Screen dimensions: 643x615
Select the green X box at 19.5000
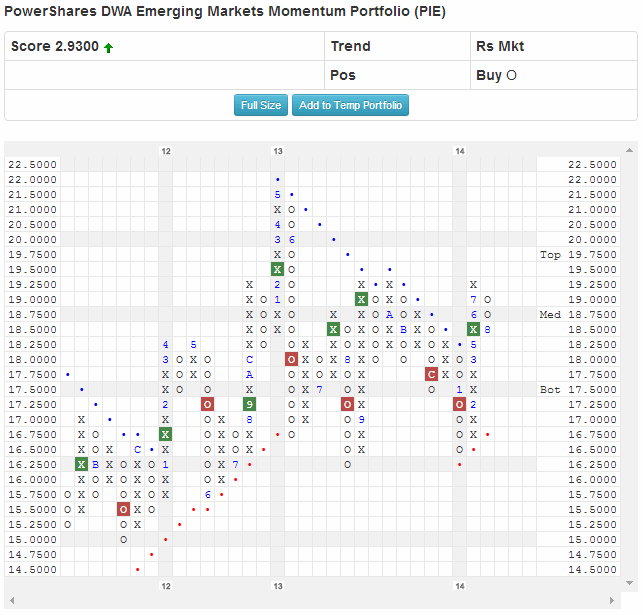click(x=277, y=269)
